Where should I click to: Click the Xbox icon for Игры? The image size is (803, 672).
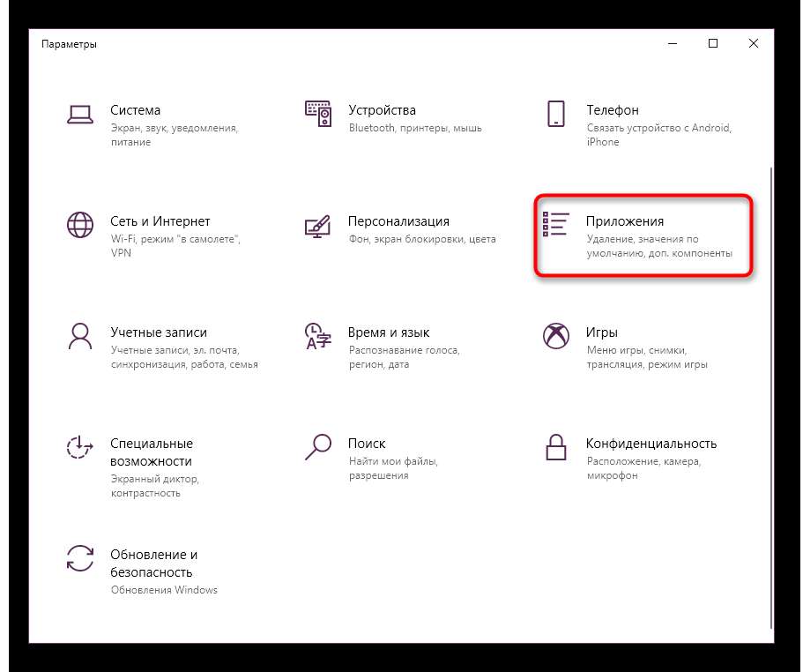pyautogui.click(x=555, y=336)
